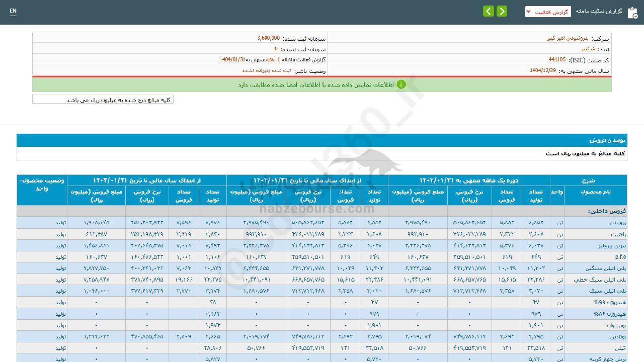644x362 pixels.
Task: Click the green info icon in the banner
Action: (x=401, y=84)
